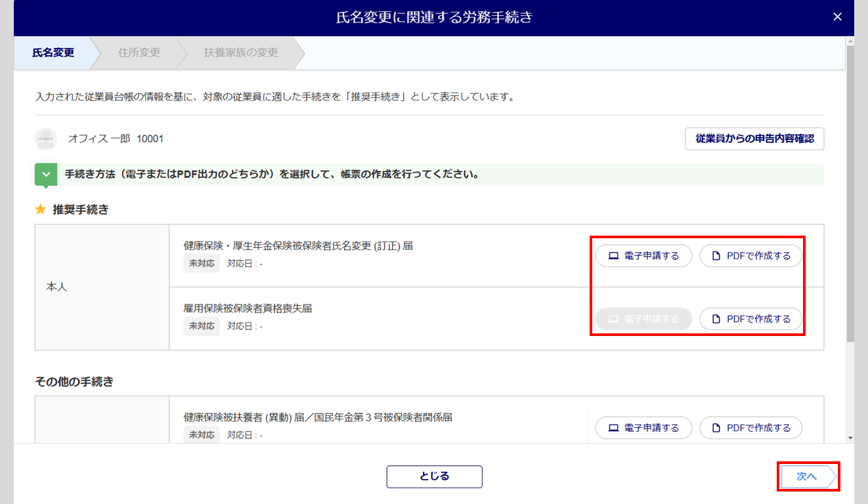This screenshot has height=504, width=868.
Task: Switch to the 住所変更 step tab
Action: click(x=139, y=52)
